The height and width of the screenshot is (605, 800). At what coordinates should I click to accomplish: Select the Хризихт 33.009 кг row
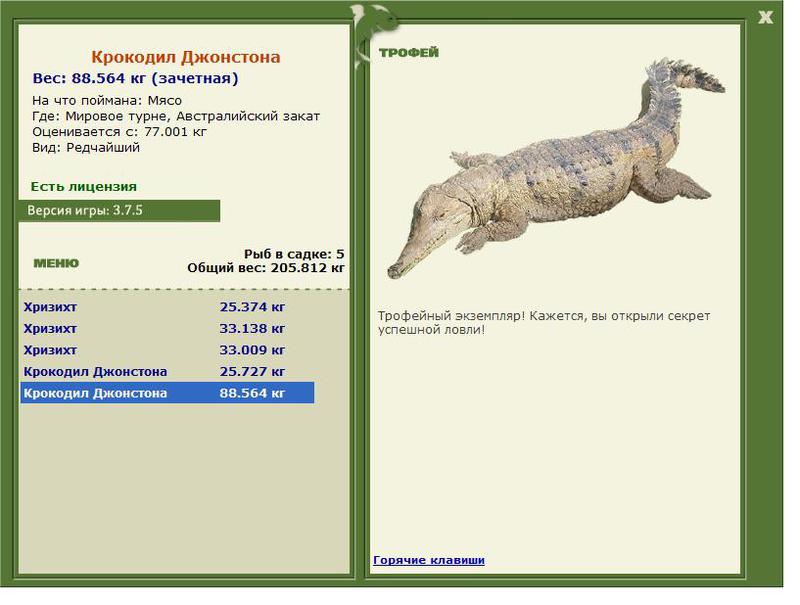click(167, 350)
